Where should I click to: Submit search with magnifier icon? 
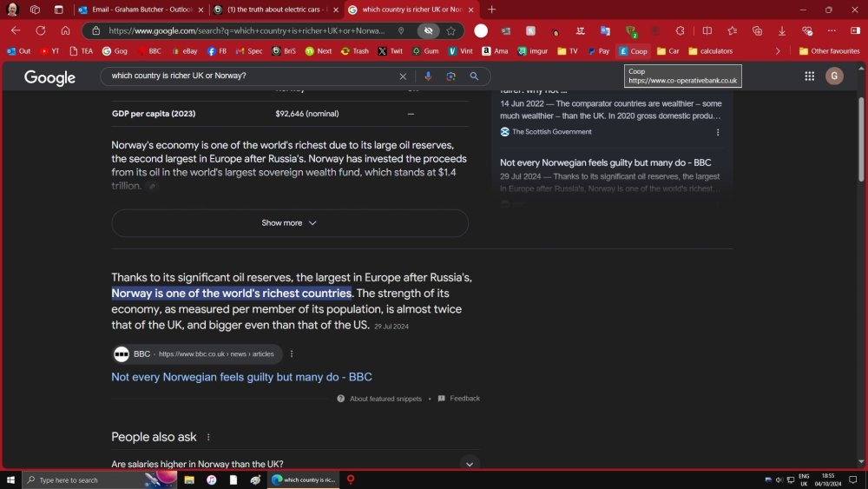(x=475, y=76)
